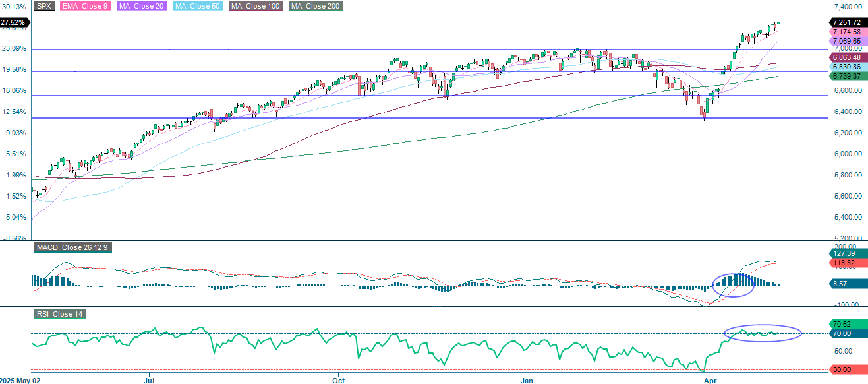Click the 7,000.00 price axis label
Screen dimensions: 868x384
click(848, 49)
